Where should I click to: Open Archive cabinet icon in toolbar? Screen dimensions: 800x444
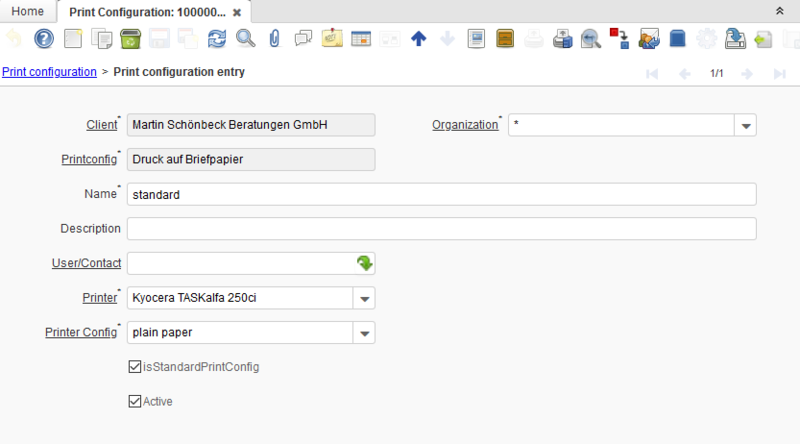[506, 39]
